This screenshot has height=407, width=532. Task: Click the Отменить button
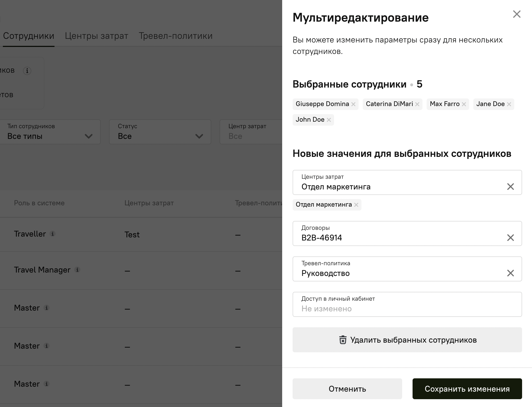tap(347, 389)
